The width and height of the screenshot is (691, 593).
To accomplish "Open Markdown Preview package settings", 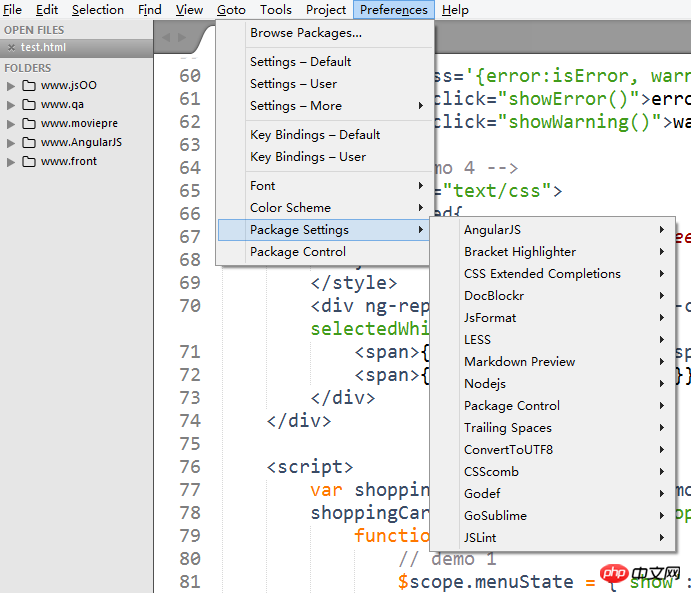I will coord(552,362).
